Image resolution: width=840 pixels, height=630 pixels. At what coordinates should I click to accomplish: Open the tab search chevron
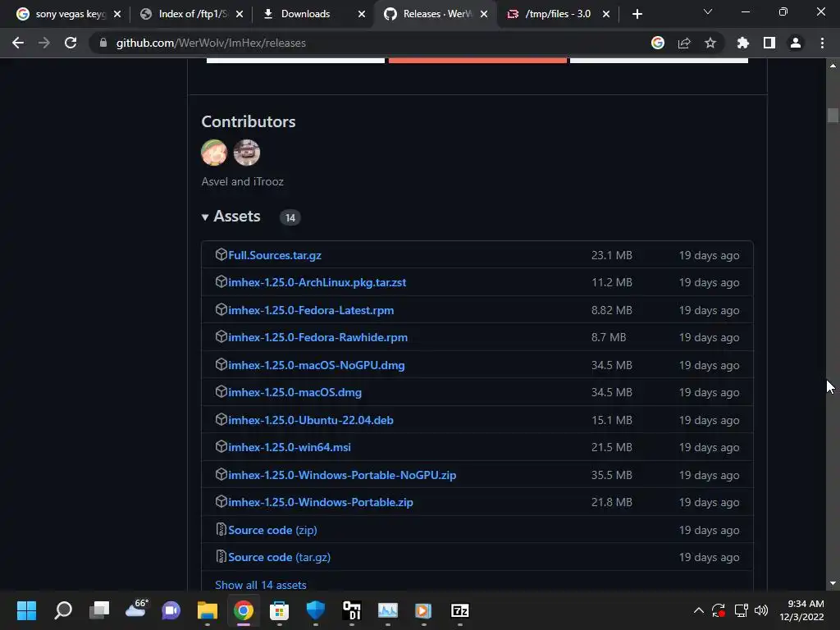pyautogui.click(x=708, y=11)
